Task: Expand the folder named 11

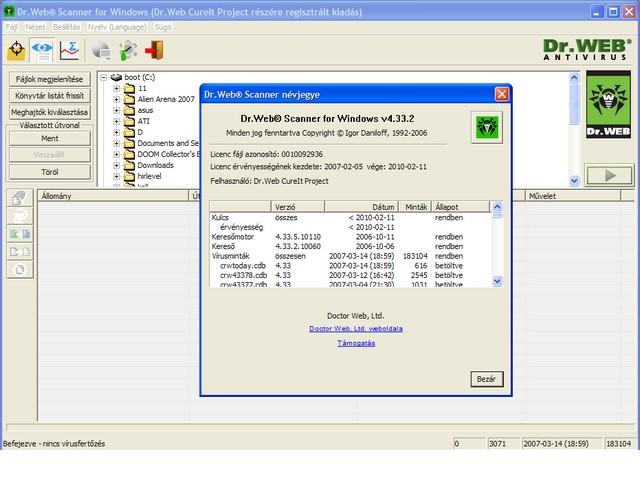Action: point(116,88)
